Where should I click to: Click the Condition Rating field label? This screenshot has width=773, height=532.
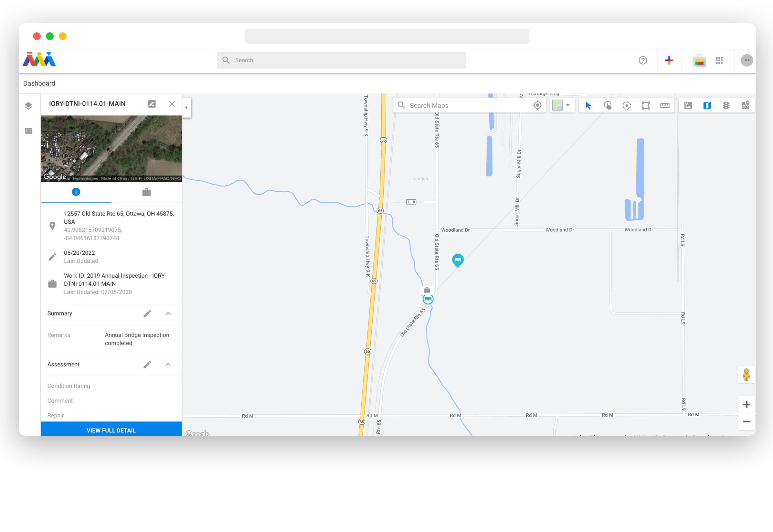coord(69,386)
